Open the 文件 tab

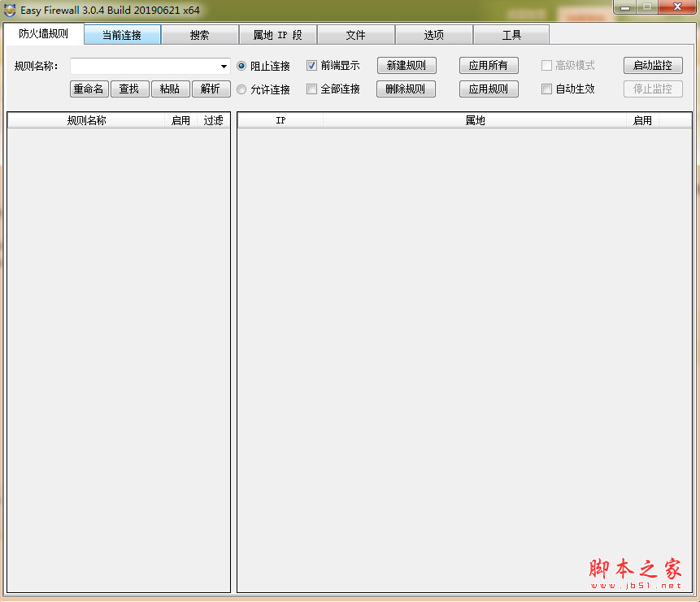[x=355, y=35]
